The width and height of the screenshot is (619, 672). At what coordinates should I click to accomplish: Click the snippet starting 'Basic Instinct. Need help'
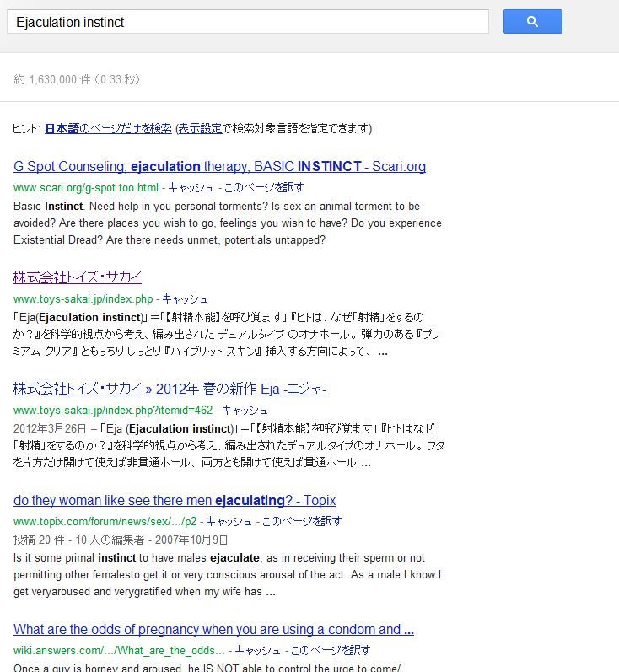[227, 223]
